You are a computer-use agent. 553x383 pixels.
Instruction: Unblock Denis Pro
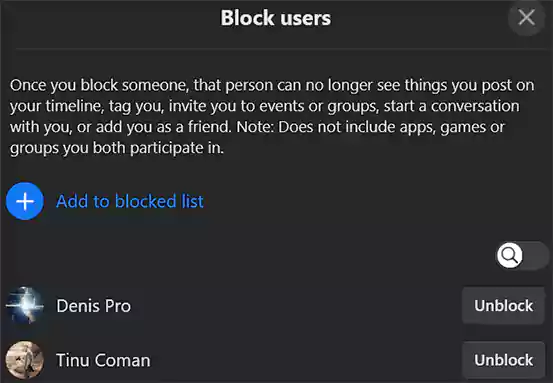pos(503,305)
